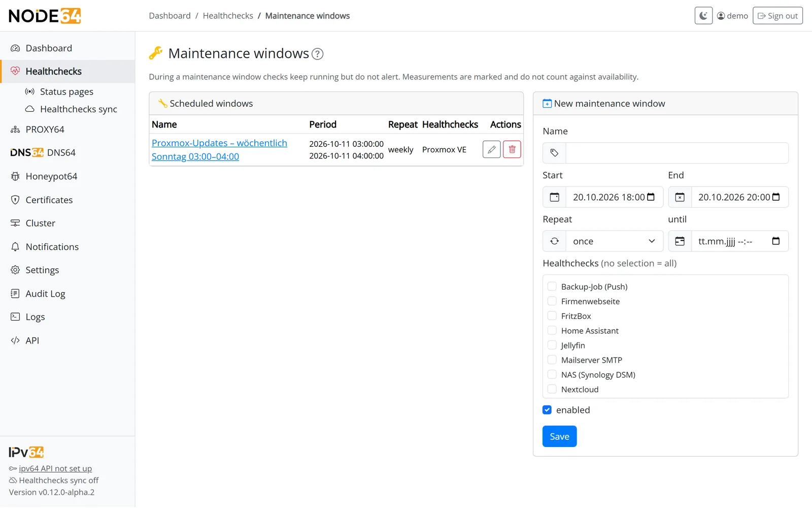Open Certificates sidebar item
Viewport: 812px width, 508px height.
(67, 200)
